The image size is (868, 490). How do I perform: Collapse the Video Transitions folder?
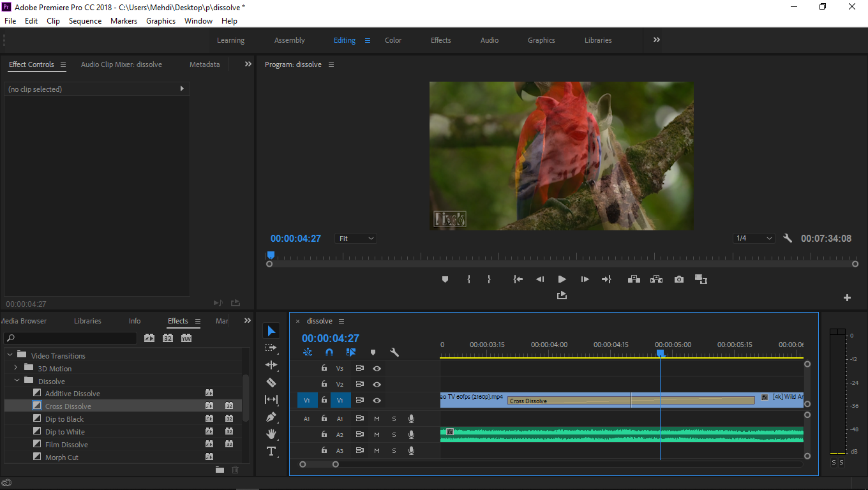[x=9, y=355]
